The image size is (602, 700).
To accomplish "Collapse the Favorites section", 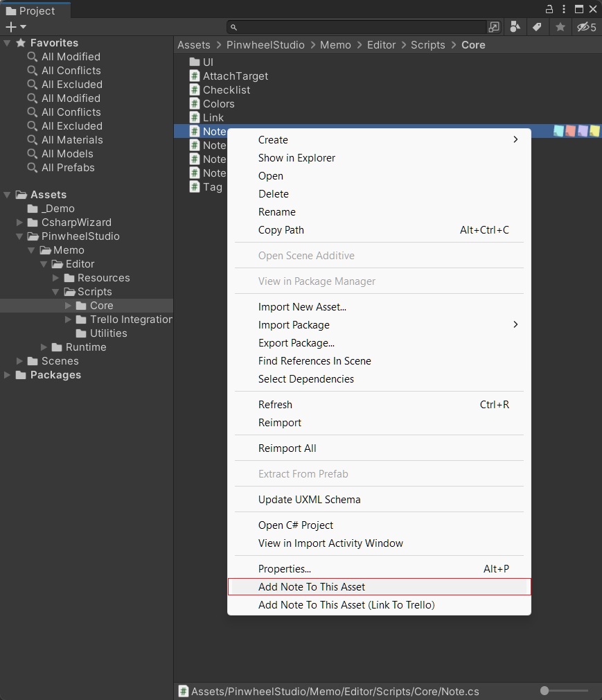I will (x=7, y=43).
